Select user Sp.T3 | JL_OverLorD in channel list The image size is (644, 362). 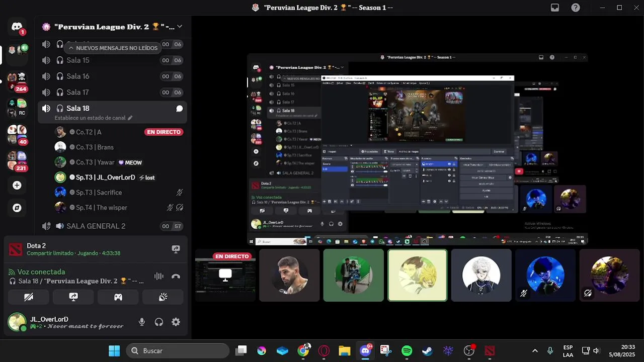pos(119,177)
